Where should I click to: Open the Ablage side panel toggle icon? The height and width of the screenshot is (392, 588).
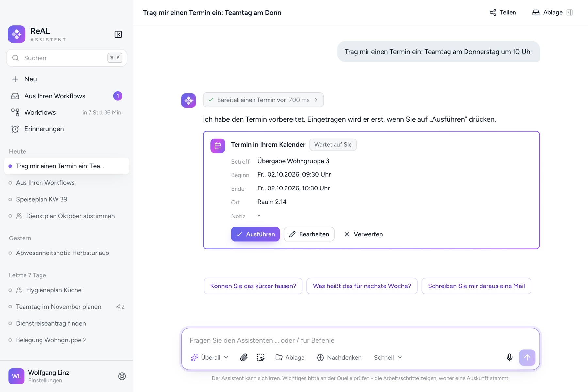click(x=570, y=12)
